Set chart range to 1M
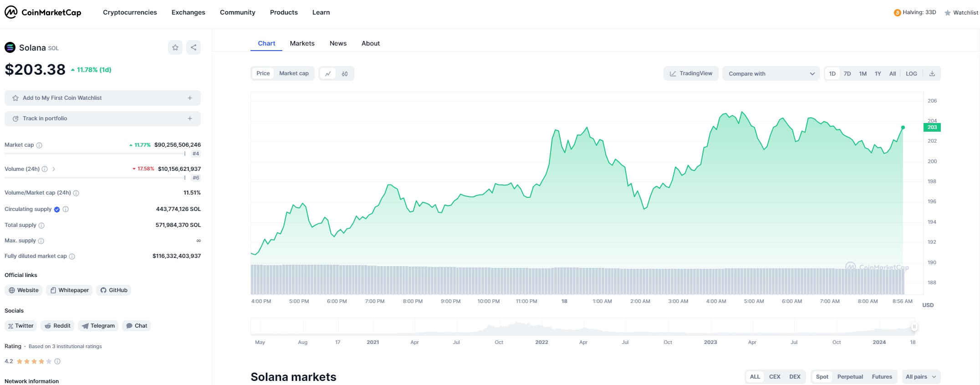The image size is (980, 385). pyautogui.click(x=863, y=73)
